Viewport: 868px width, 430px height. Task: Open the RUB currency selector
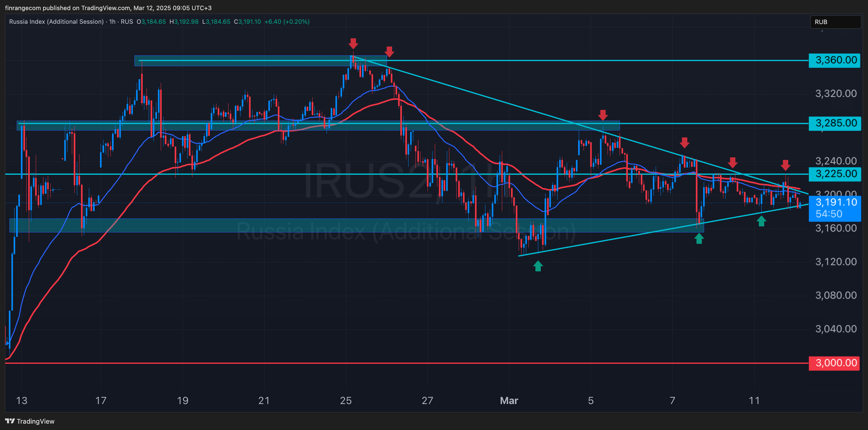(835, 22)
